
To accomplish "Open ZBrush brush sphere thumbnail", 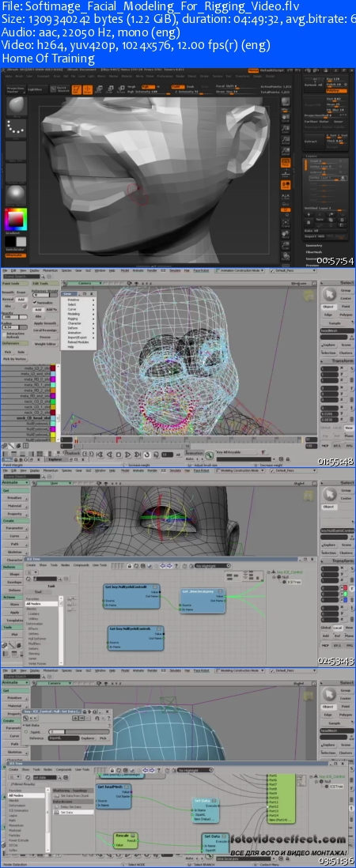I will [16, 104].
